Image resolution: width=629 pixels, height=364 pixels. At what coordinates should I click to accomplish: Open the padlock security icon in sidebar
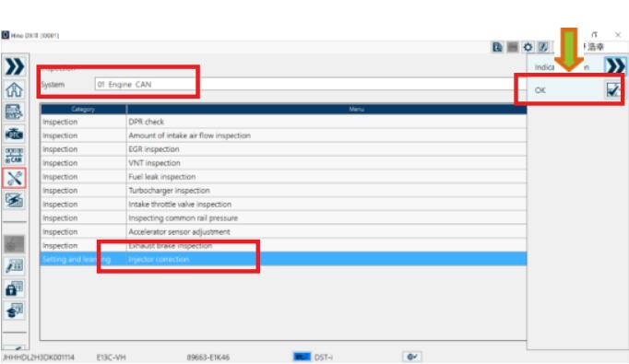(x=15, y=288)
